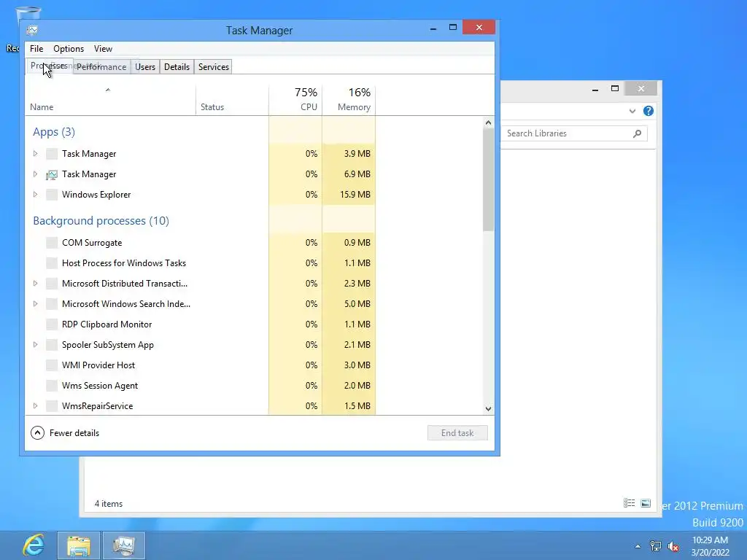Viewport: 747px width, 560px height.
Task: Select the Background processes (10) header
Action: click(x=101, y=221)
